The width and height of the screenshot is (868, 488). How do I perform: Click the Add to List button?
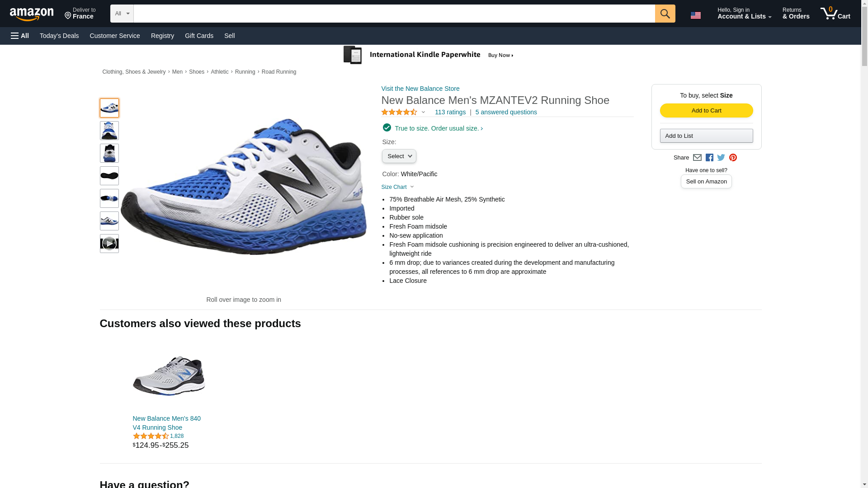point(706,136)
